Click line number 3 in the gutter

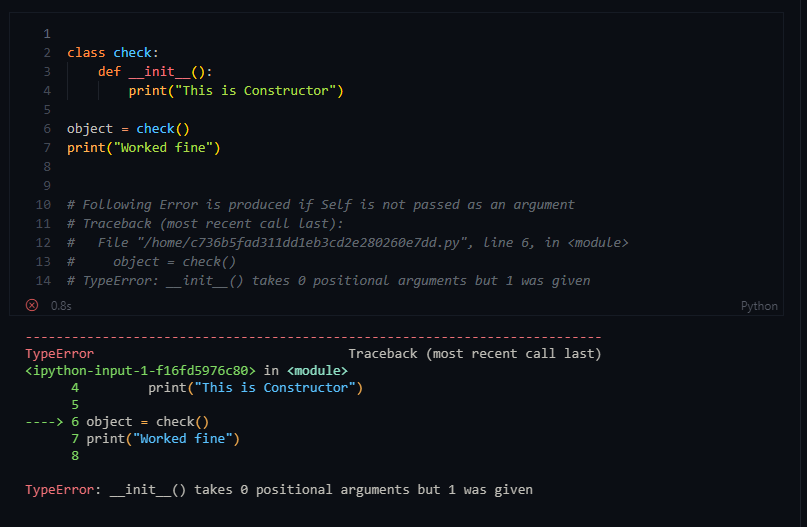coord(47,72)
